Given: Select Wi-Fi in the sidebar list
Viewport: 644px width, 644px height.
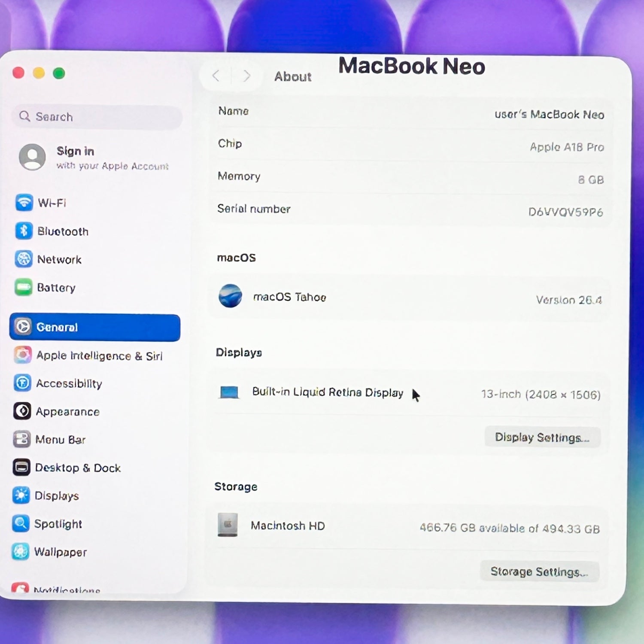Looking at the screenshot, I should [x=52, y=203].
